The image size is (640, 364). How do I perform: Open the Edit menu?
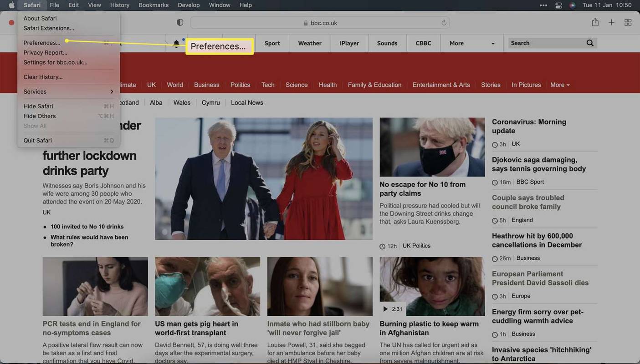coord(73,5)
